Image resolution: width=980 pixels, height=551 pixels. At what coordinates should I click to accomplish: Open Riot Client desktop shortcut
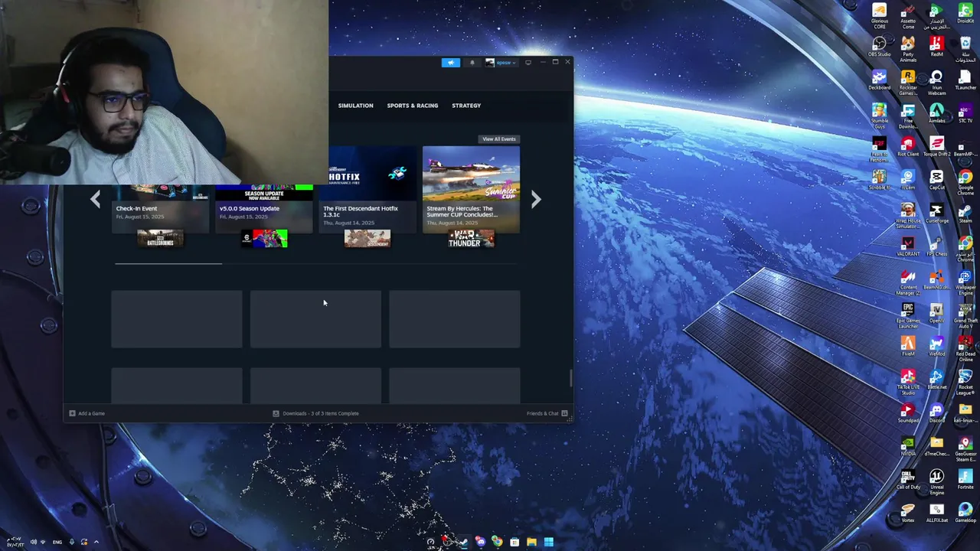[x=908, y=146]
